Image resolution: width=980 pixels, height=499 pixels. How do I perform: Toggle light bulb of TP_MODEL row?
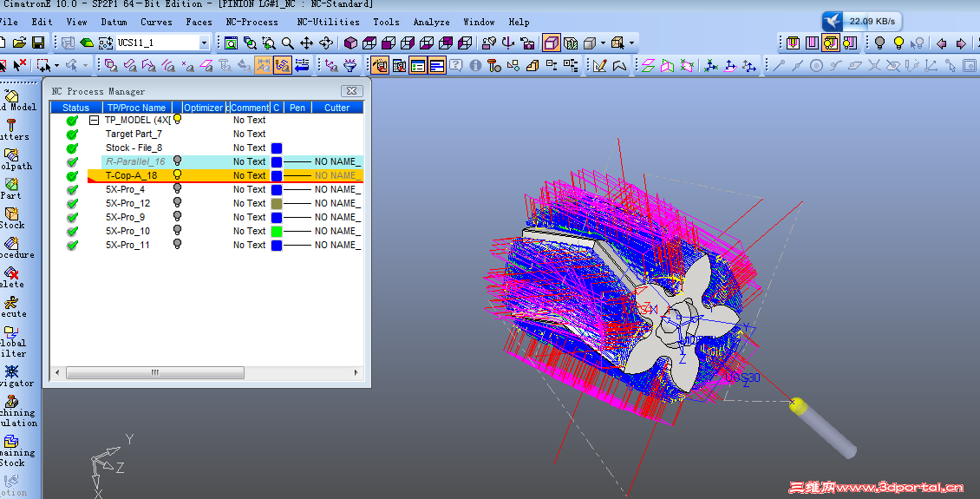pos(178,119)
